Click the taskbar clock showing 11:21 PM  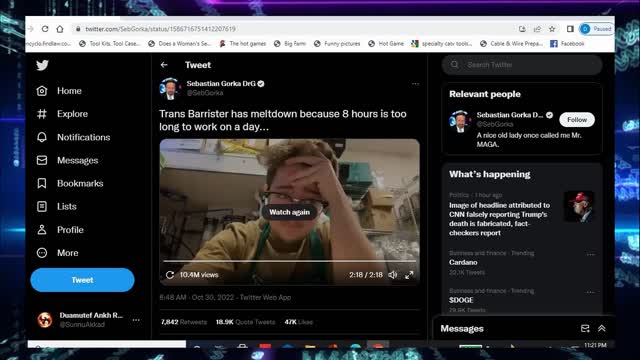[595, 345]
